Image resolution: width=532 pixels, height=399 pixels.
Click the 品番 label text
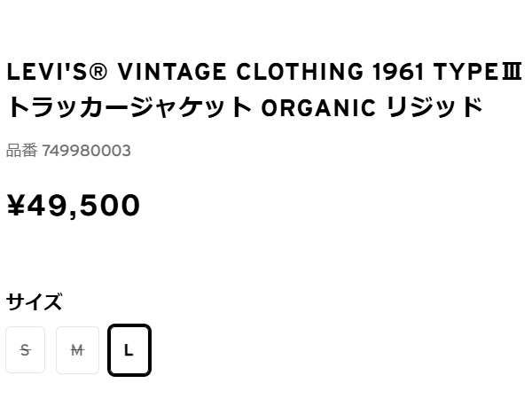click(x=21, y=151)
